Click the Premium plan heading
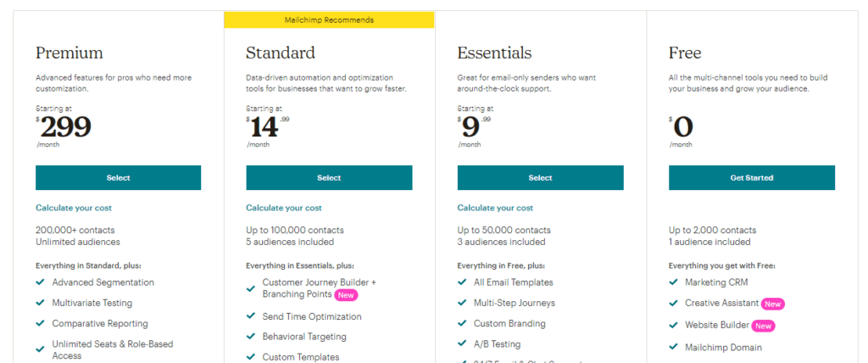 tap(70, 53)
